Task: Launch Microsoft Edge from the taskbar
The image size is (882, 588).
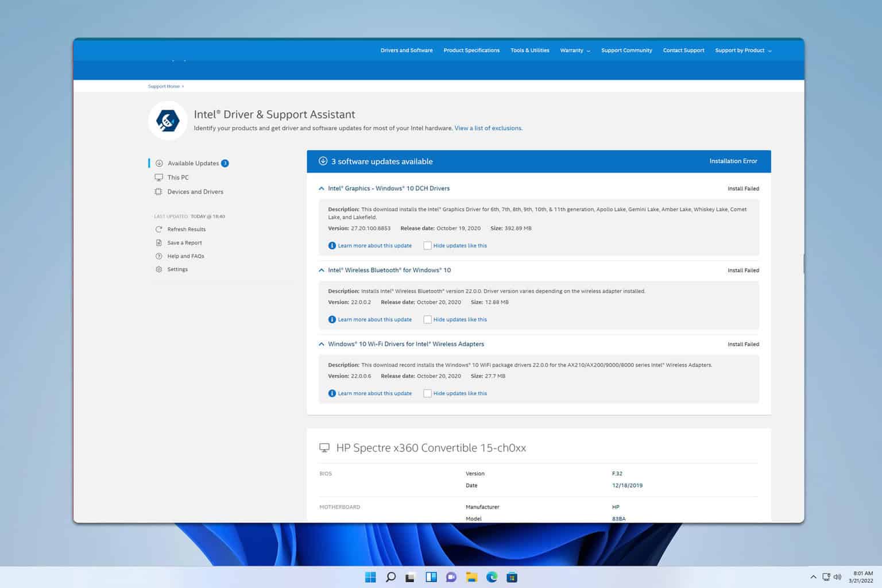Action: tap(492, 577)
